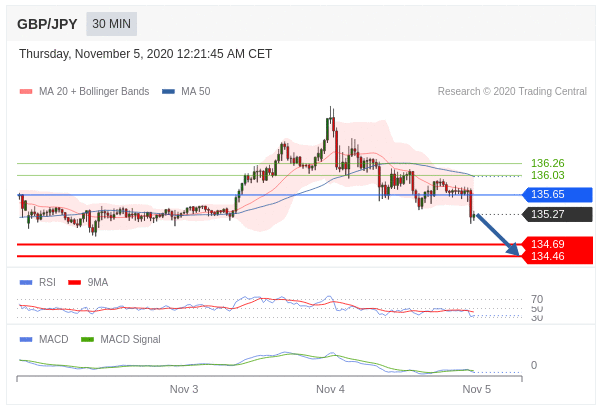Click the red 9MA legend swatch
This screenshot has width=599, height=409.
point(74,283)
